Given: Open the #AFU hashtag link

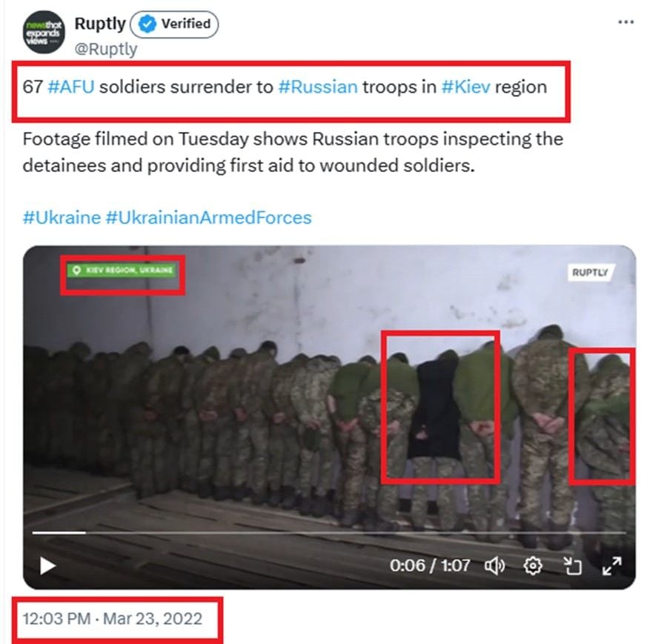Looking at the screenshot, I should click(x=71, y=87).
